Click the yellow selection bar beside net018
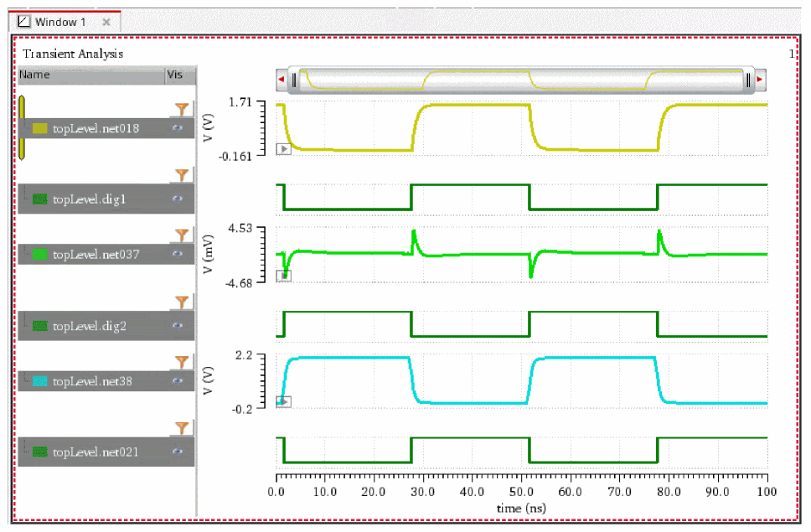 pyautogui.click(x=22, y=127)
